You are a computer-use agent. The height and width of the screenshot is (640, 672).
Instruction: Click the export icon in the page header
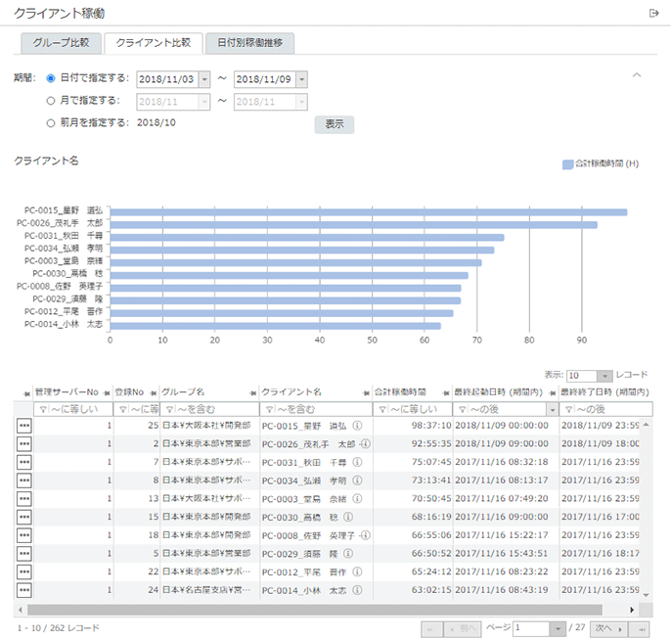653,13
